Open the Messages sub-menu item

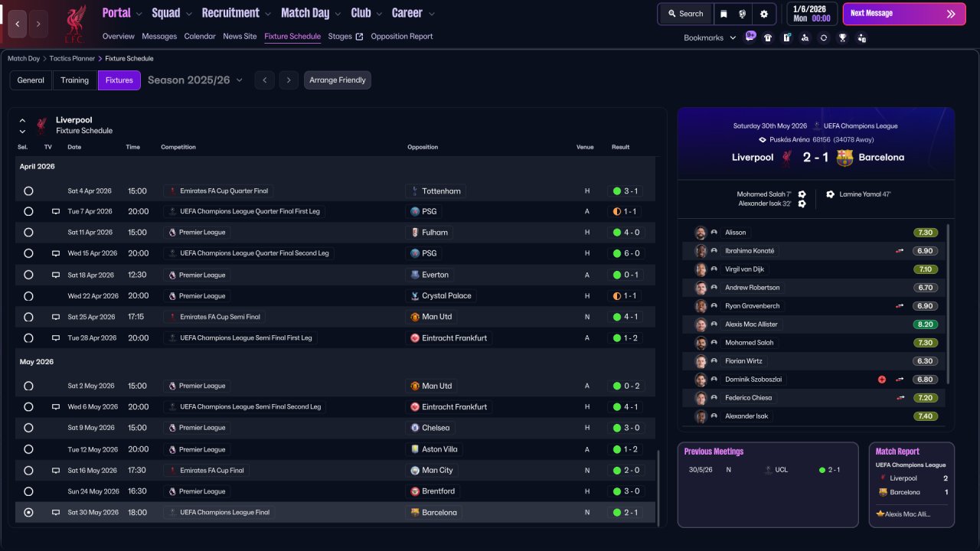pyautogui.click(x=159, y=37)
